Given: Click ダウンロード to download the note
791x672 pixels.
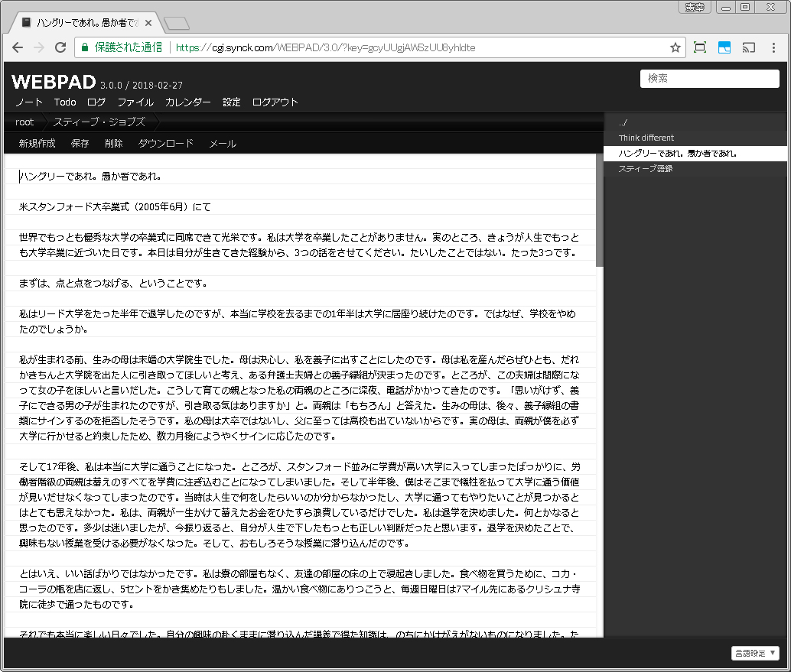Looking at the screenshot, I should pos(165,143).
